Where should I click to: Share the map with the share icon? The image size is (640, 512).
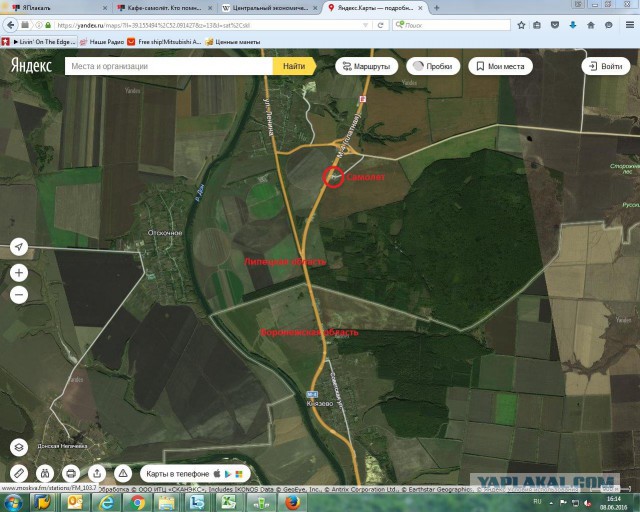pyautogui.click(x=97, y=474)
